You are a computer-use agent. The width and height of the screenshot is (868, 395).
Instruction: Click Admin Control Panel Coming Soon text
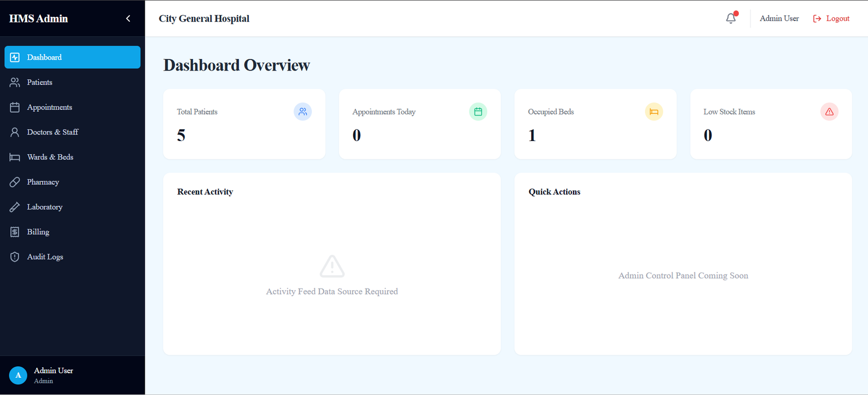[x=683, y=276]
